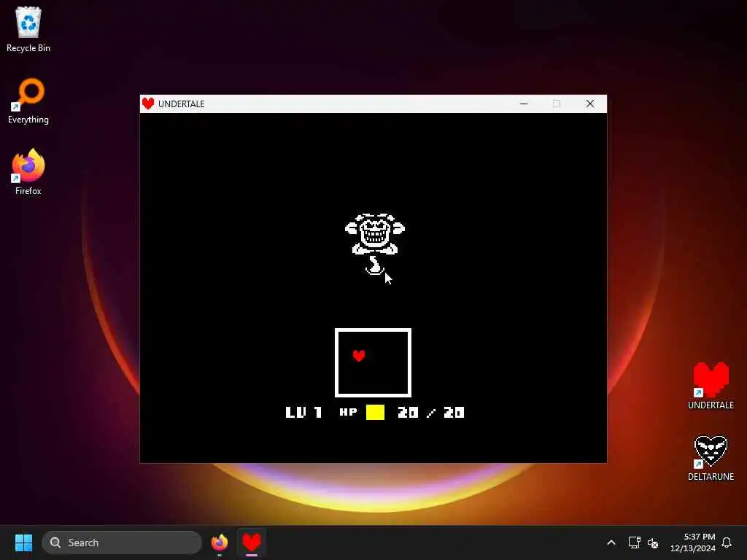Expand the hidden system tray icons chevron
Image resolution: width=747 pixels, height=560 pixels.
(x=611, y=542)
